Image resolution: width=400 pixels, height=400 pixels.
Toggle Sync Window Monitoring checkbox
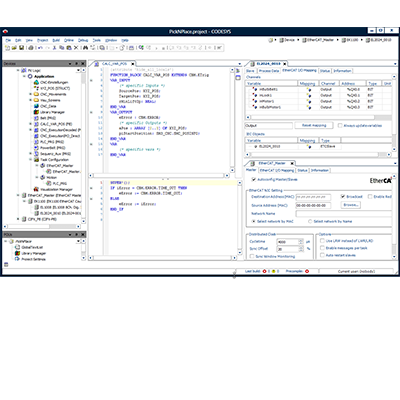[252, 256]
